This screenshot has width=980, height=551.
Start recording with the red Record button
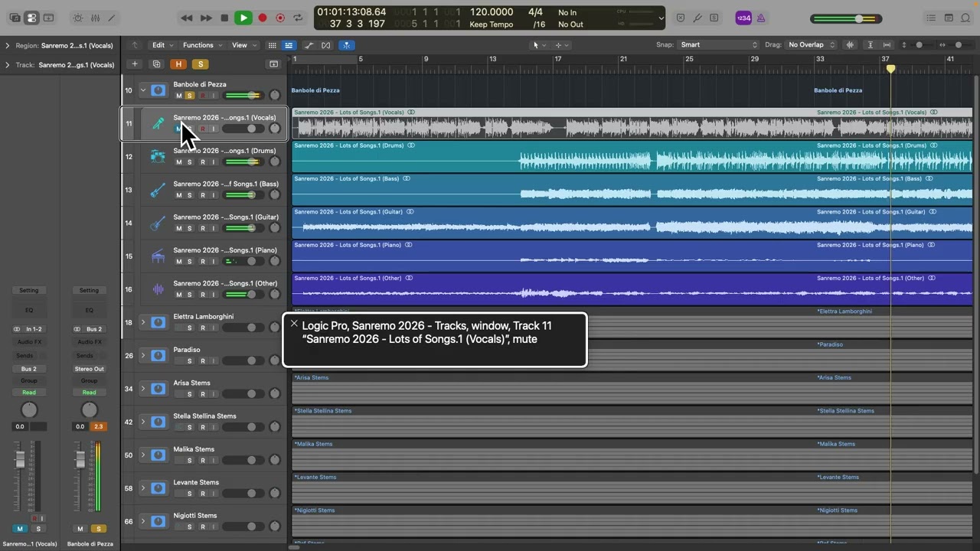[262, 18]
